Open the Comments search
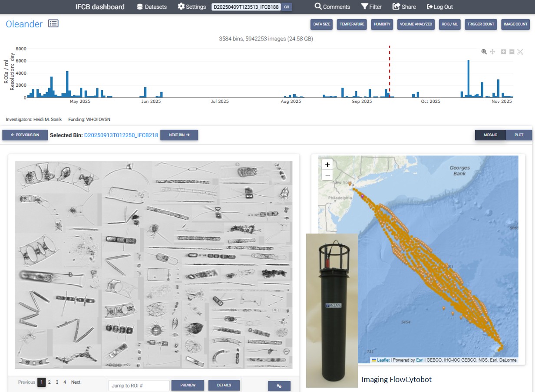This screenshot has height=392, width=535. [332, 7]
